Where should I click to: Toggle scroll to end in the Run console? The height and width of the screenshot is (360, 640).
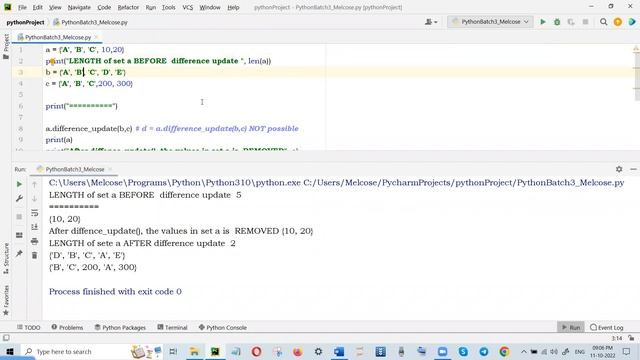click(x=35, y=227)
